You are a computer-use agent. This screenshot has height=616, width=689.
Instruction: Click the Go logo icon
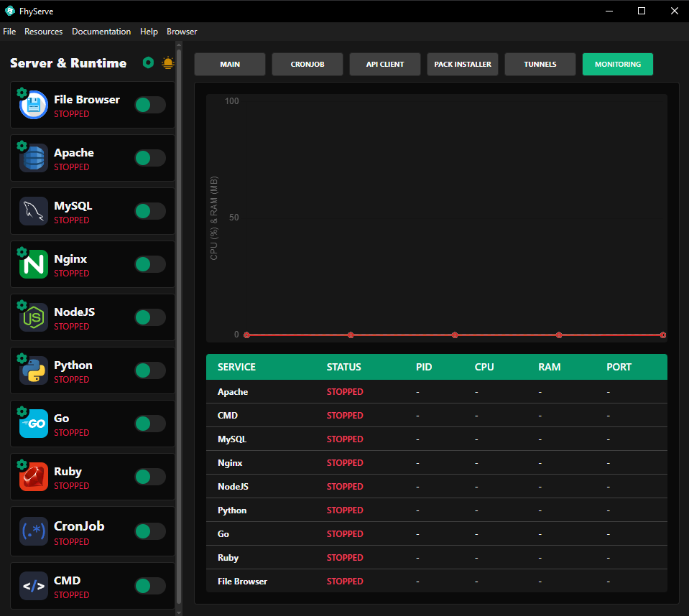coord(33,424)
